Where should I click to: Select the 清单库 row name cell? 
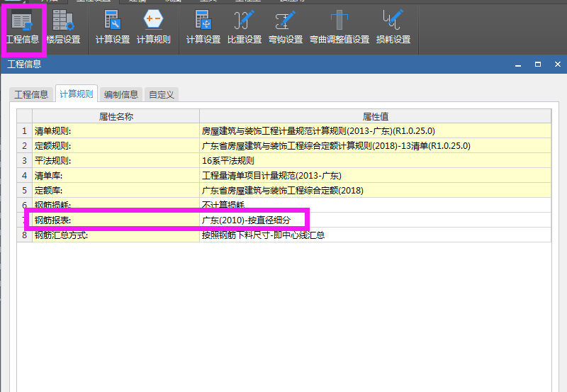coord(116,176)
